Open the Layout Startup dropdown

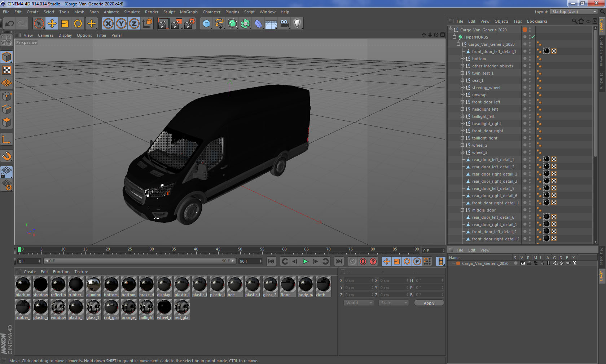point(574,12)
